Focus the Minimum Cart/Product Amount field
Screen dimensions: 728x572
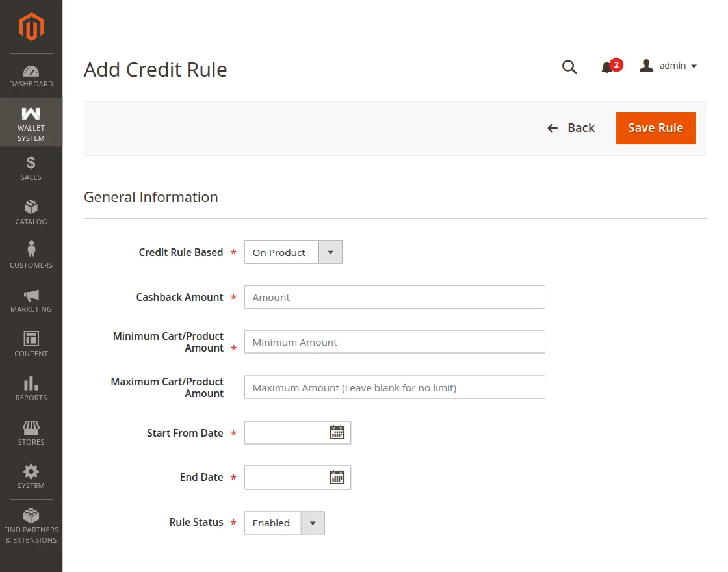click(x=395, y=342)
